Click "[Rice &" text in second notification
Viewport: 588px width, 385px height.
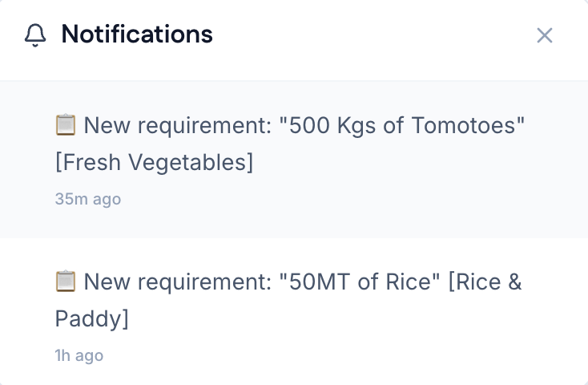click(485, 282)
